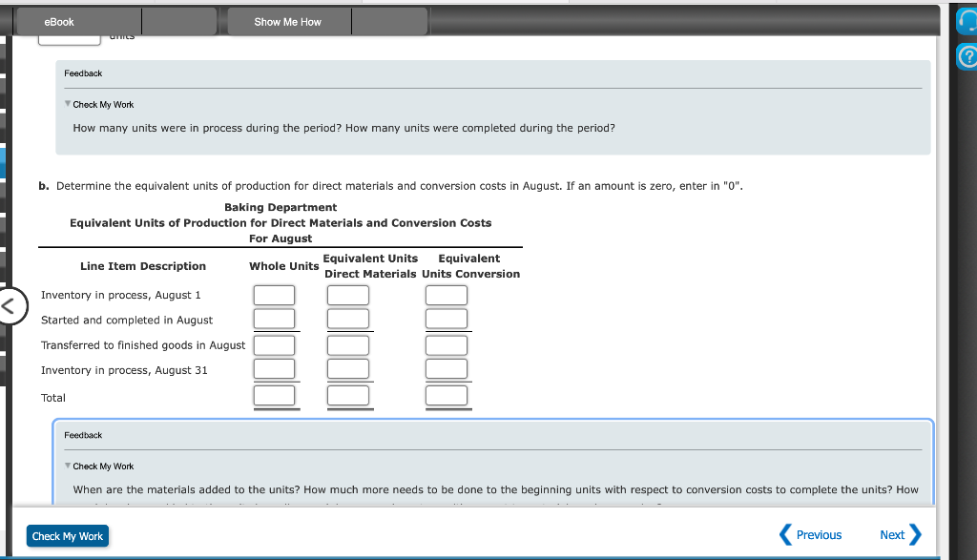977x560 pixels.
Task: Click 'Equivalent Units Direct Materials' column header
Action: [370, 266]
